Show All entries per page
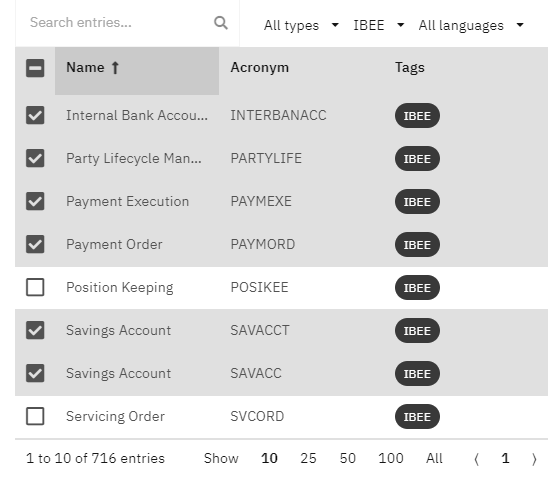 434,459
